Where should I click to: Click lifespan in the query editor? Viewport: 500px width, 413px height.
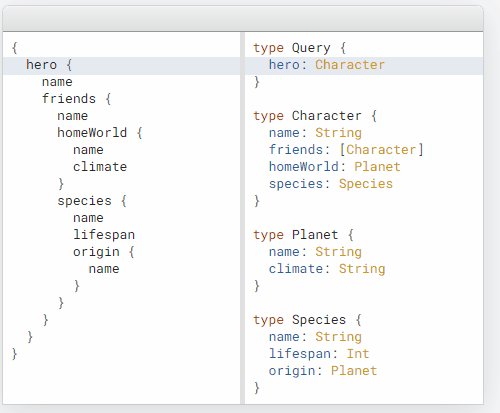(104, 235)
